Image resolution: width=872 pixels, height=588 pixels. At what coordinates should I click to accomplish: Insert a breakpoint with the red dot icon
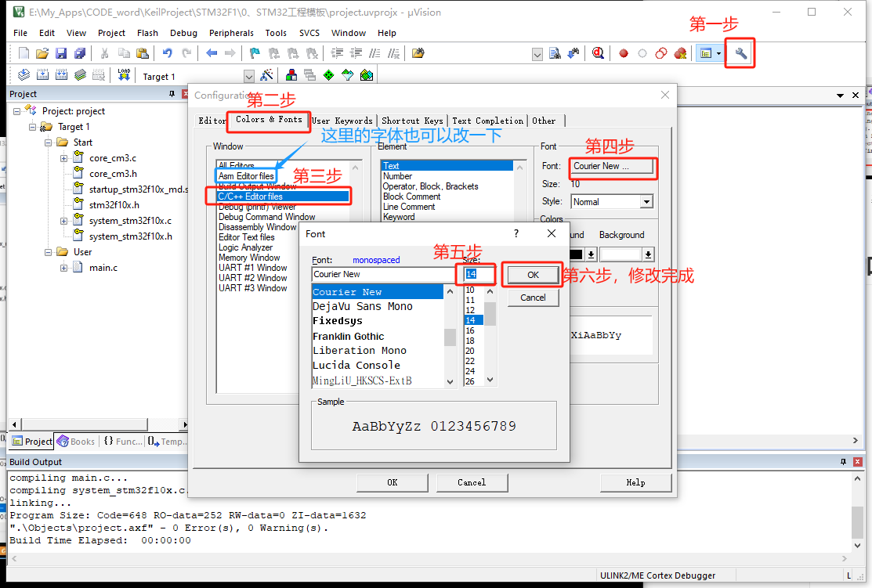[624, 53]
